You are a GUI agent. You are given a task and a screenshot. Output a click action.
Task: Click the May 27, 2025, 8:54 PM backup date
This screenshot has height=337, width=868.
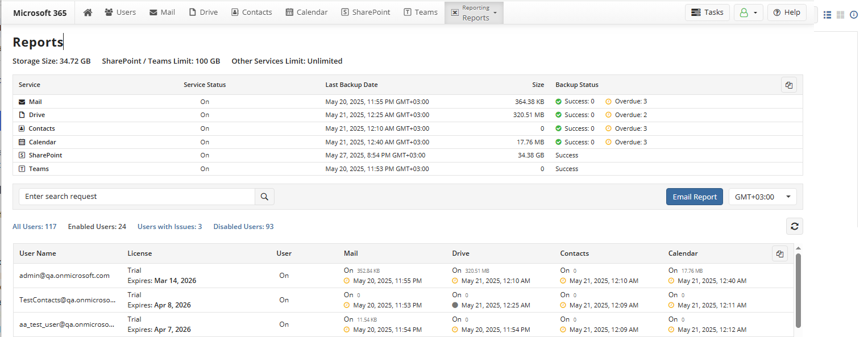coord(375,155)
